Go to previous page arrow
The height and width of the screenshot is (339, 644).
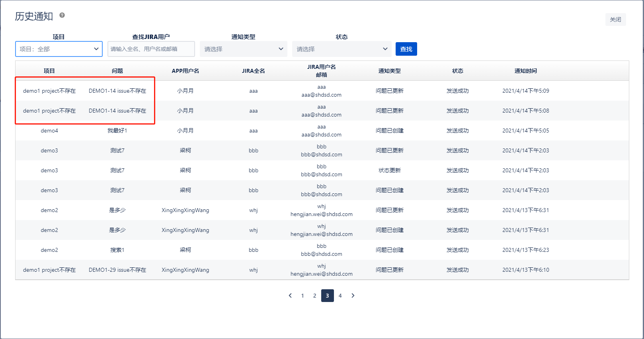click(290, 296)
